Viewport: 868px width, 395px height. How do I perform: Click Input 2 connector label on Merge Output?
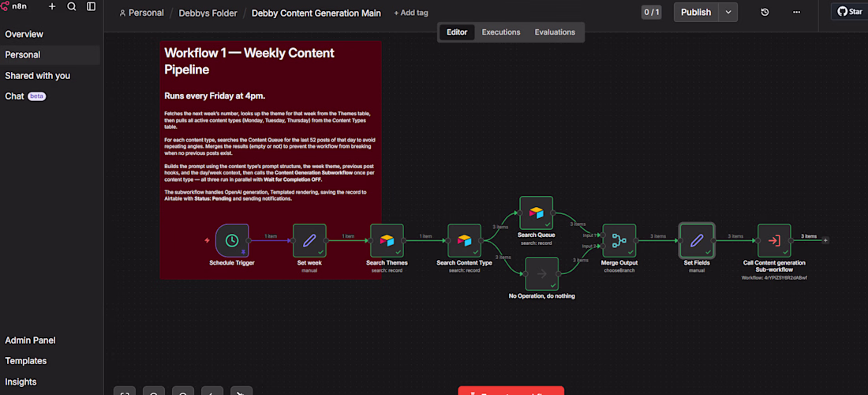(588, 246)
